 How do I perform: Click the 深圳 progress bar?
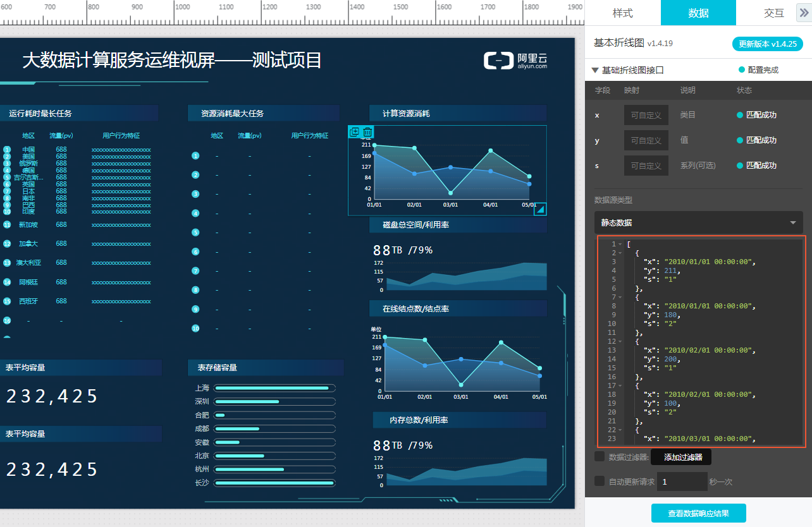274,401
